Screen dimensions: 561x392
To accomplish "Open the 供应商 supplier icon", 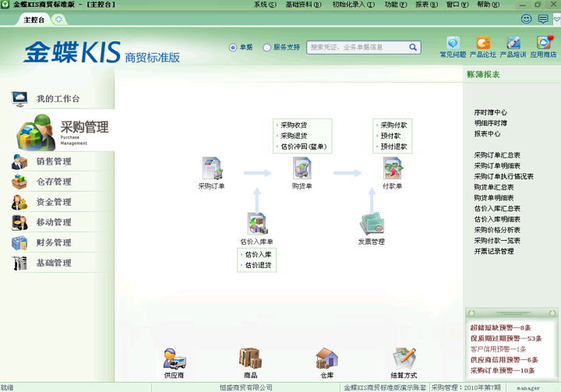I will pyautogui.click(x=175, y=359).
